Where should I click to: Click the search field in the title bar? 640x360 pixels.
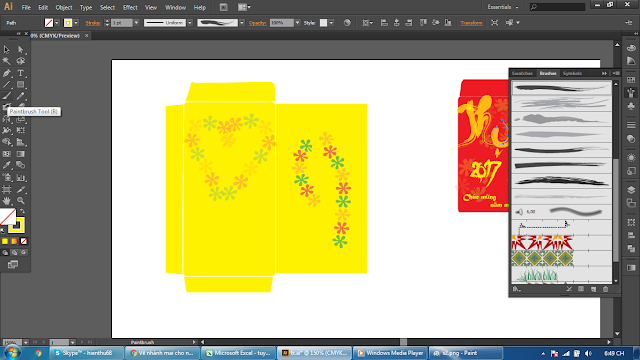[x=557, y=7]
